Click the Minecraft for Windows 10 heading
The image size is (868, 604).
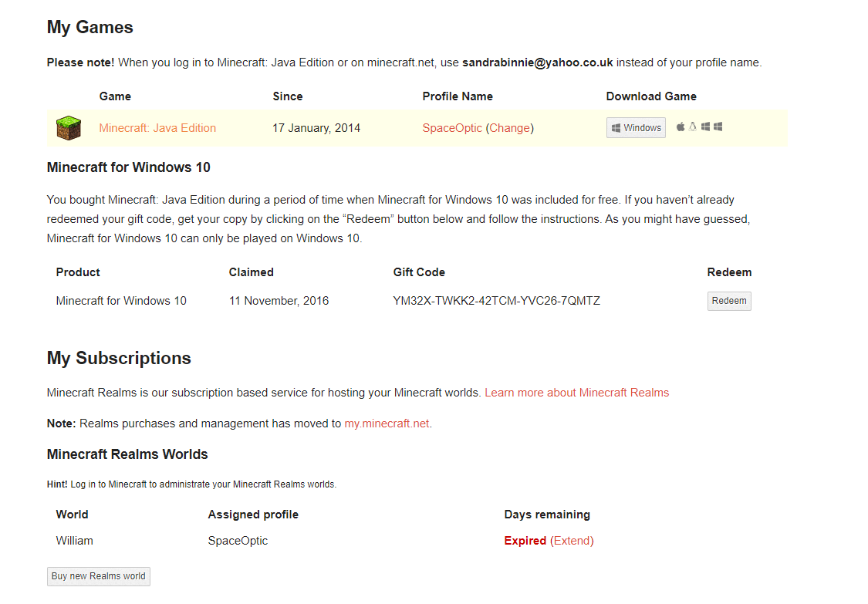[x=128, y=167]
